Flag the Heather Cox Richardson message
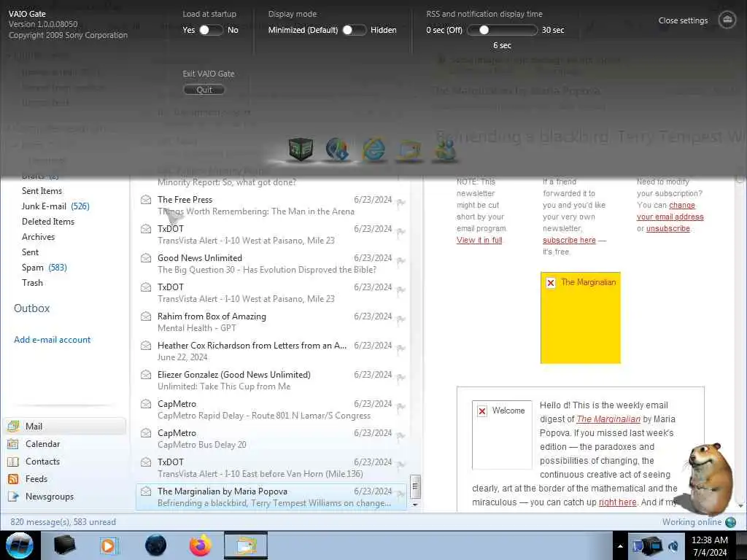Viewport: 747px width, 560px height. coord(401,348)
